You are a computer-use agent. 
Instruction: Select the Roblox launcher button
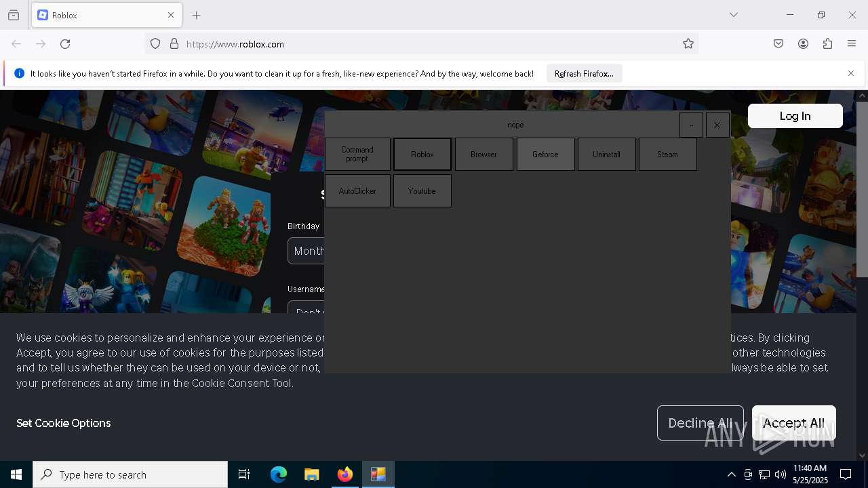[x=422, y=155]
